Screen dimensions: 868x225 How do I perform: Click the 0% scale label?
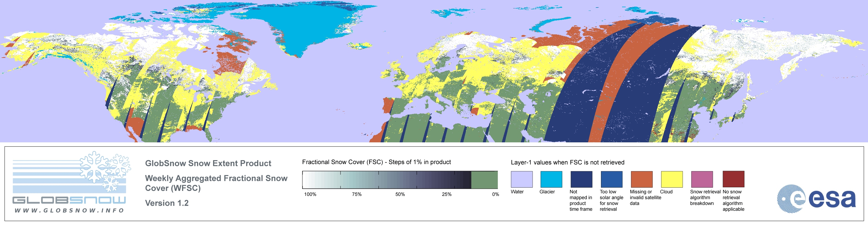[495, 194]
